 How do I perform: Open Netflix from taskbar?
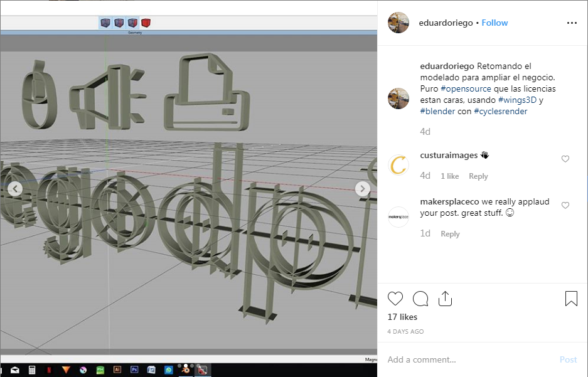[49, 370]
